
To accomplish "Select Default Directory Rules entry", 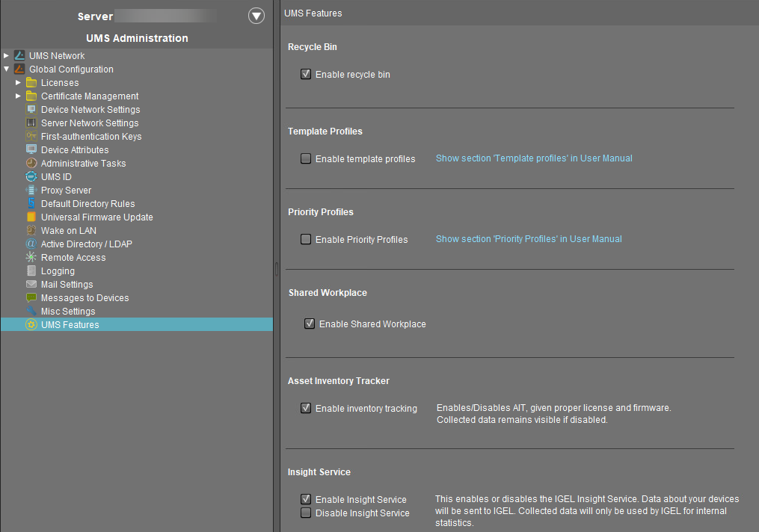I will pos(87,204).
